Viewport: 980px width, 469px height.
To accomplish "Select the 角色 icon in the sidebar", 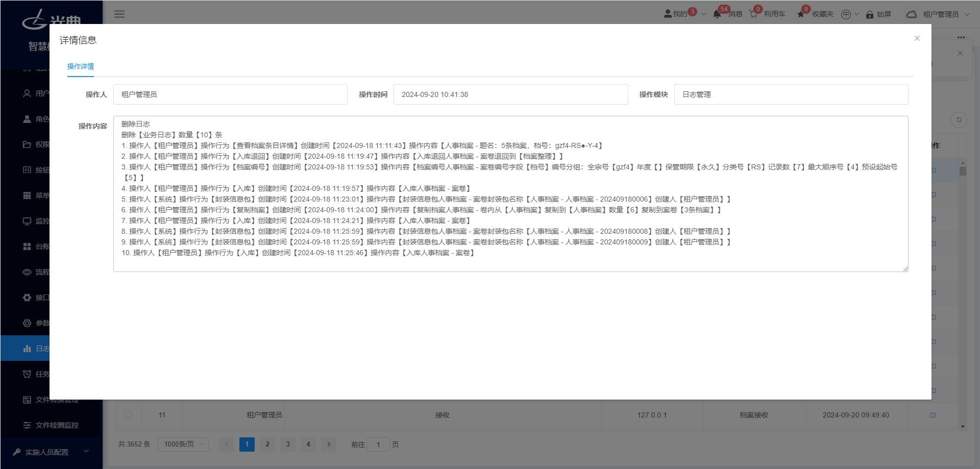I will pyautogui.click(x=27, y=119).
